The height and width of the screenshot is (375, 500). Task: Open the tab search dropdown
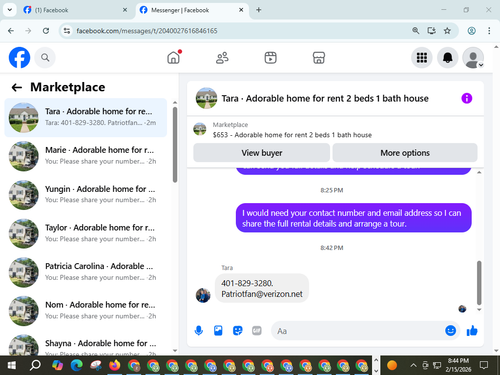[10, 10]
